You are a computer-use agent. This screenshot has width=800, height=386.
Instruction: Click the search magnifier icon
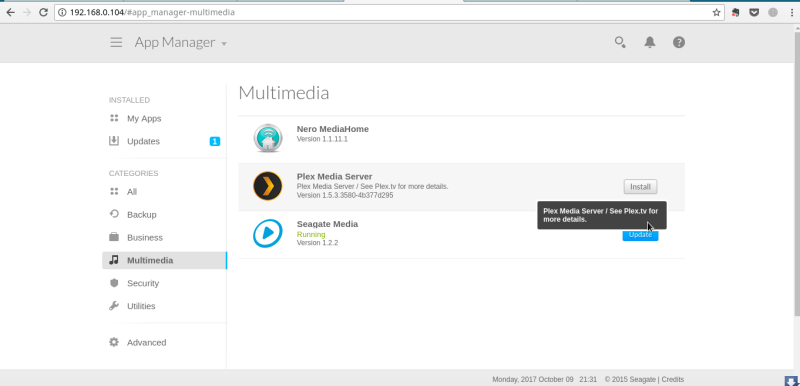pyautogui.click(x=620, y=42)
